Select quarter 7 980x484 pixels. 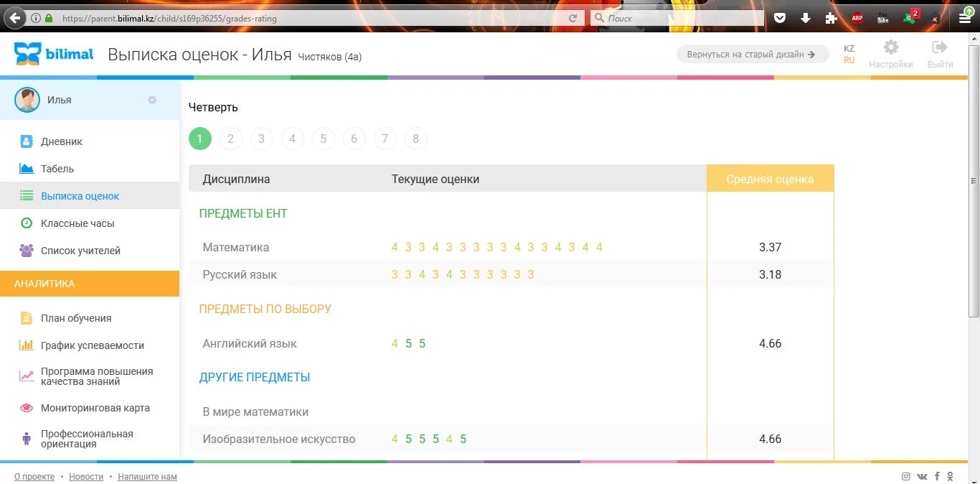385,139
